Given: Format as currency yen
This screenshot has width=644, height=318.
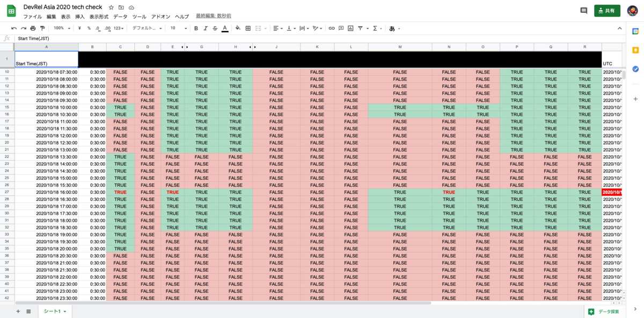Looking at the screenshot, I should click(x=79, y=28).
